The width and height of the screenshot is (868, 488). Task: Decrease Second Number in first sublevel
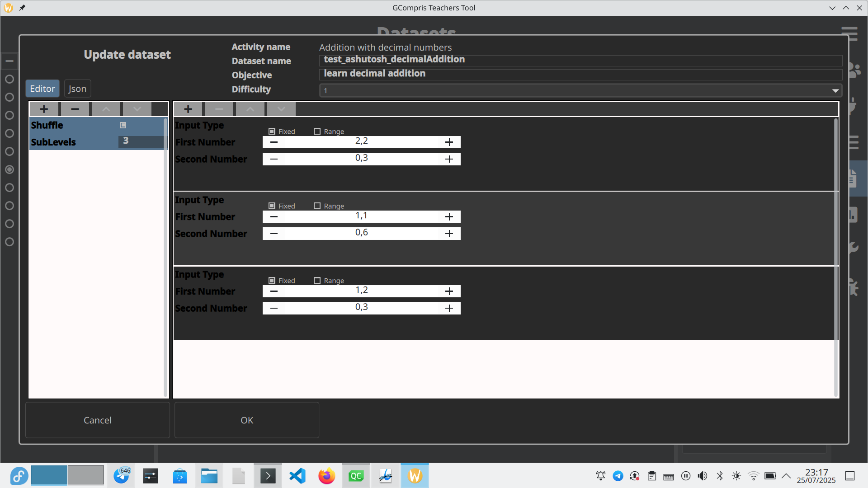(x=274, y=159)
